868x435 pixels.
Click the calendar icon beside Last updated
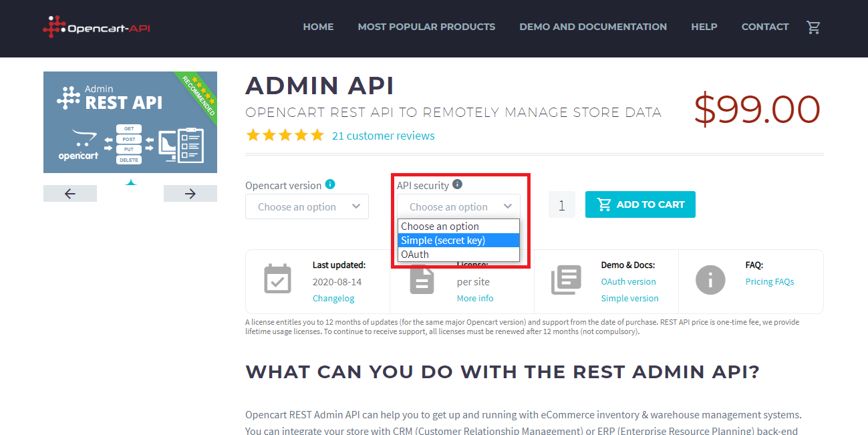277,280
